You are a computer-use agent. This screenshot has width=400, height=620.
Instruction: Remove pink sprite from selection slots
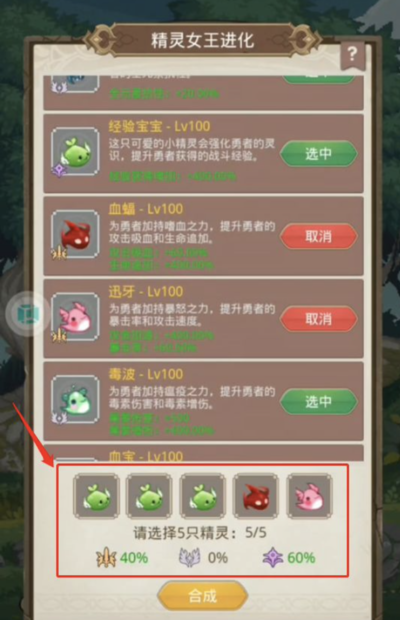tap(309, 496)
